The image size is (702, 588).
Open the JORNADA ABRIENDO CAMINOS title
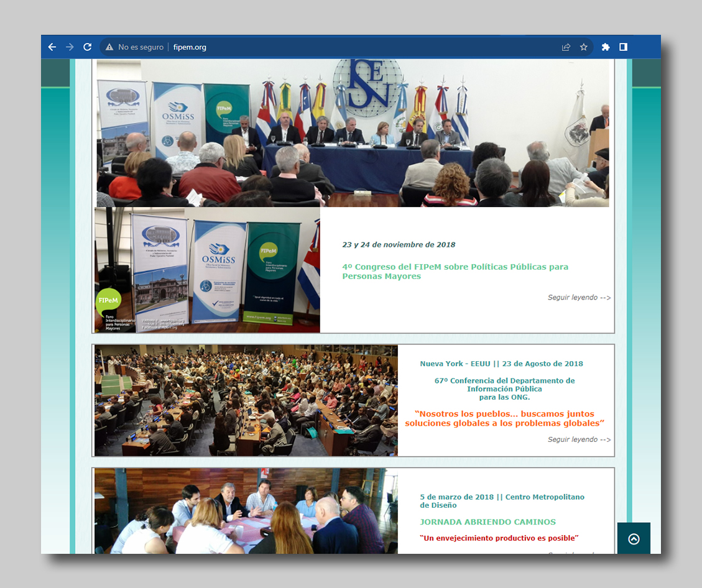(487, 521)
